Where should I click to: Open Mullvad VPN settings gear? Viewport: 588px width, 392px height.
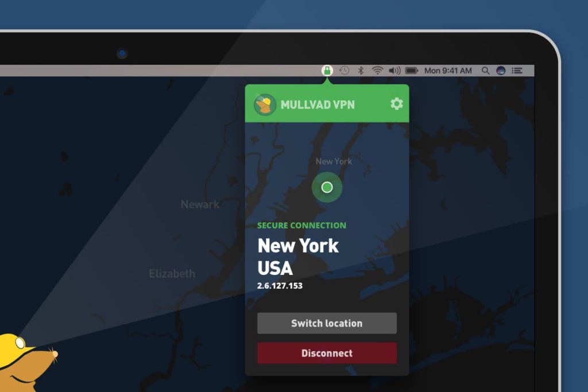(396, 104)
